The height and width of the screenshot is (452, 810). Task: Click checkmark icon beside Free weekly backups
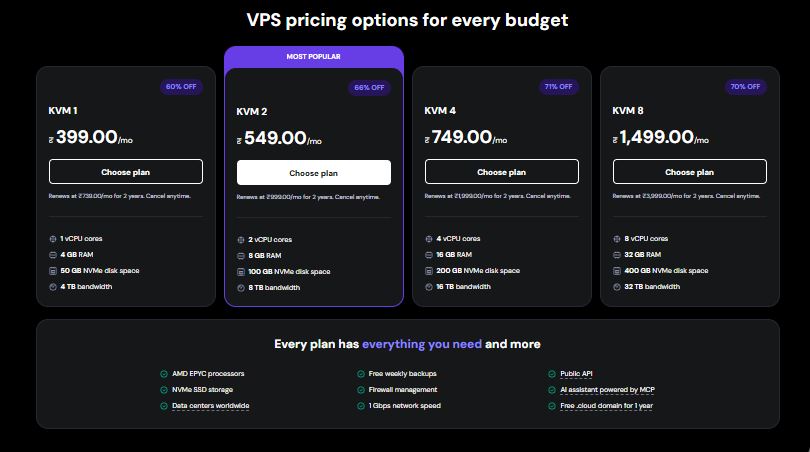360,374
